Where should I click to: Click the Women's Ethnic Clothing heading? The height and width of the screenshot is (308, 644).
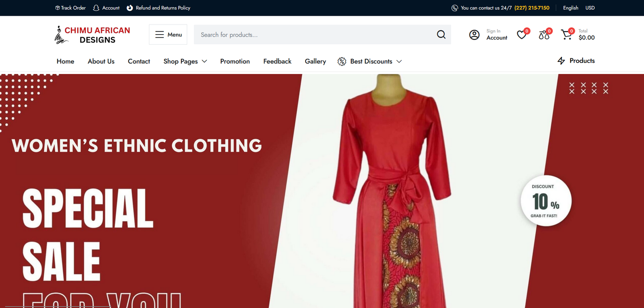pyautogui.click(x=137, y=146)
